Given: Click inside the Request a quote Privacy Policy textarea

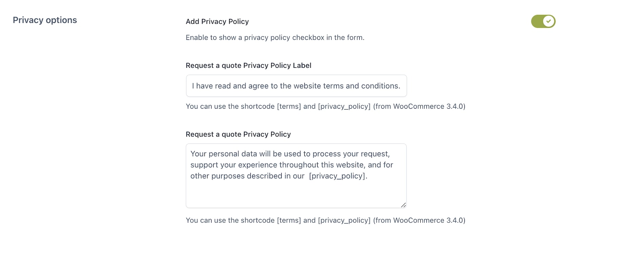Looking at the screenshot, I should tap(296, 176).
